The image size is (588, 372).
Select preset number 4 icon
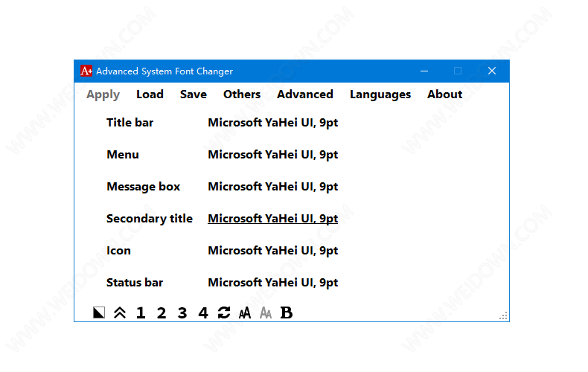click(x=203, y=312)
